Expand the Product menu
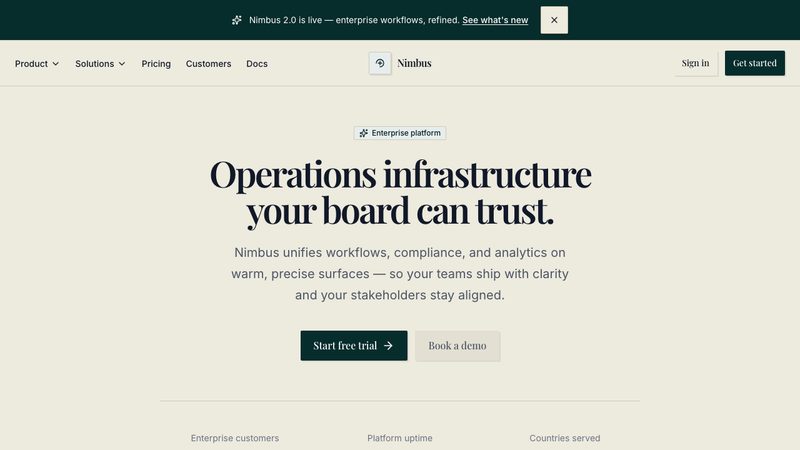Image resolution: width=800 pixels, height=450 pixels. coord(37,64)
